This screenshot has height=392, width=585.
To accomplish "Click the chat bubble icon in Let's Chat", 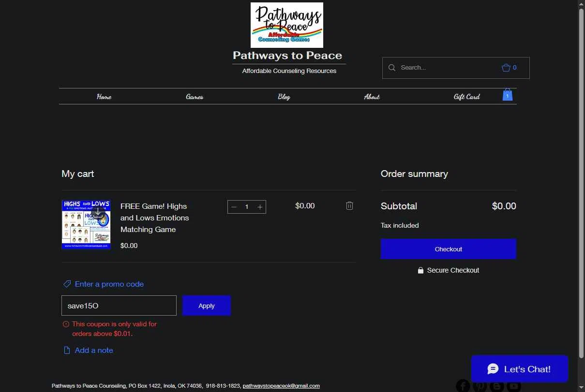I will point(493,369).
